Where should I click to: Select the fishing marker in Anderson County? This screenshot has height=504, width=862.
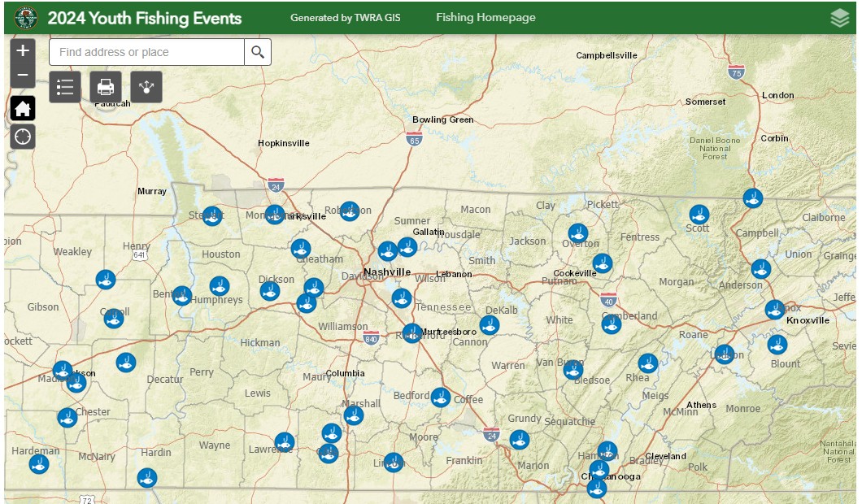pyautogui.click(x=761, y=269)
